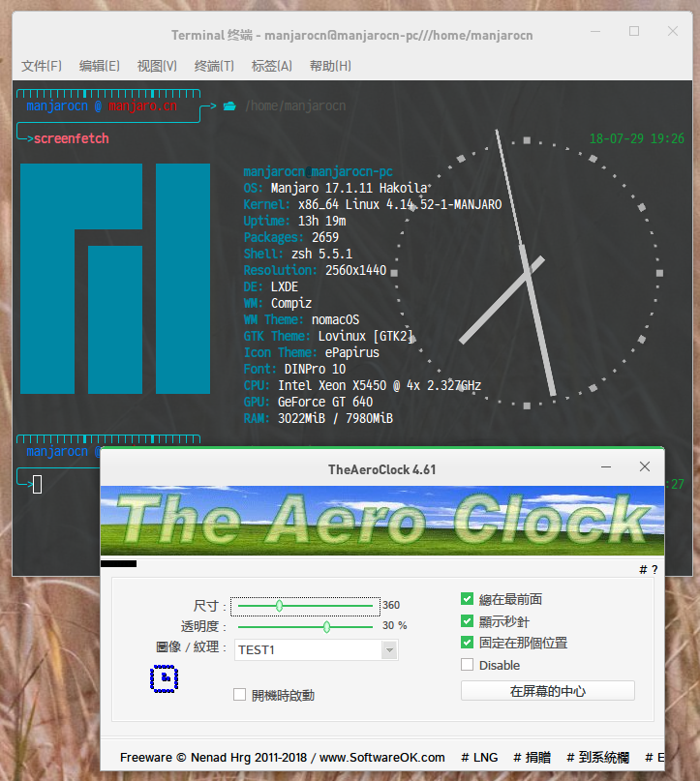The image size is (700, 781).
Task: Click the screenfetch command text
Action: point(72,138)
